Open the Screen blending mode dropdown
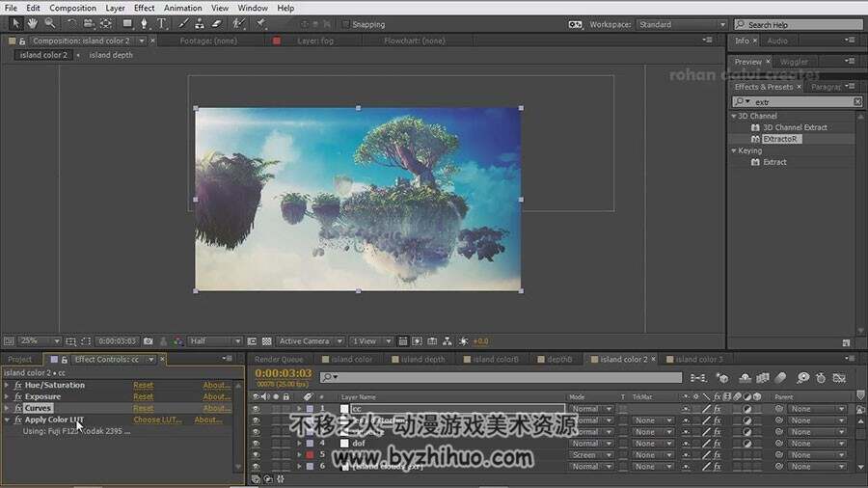 click(x=590, y=455)
